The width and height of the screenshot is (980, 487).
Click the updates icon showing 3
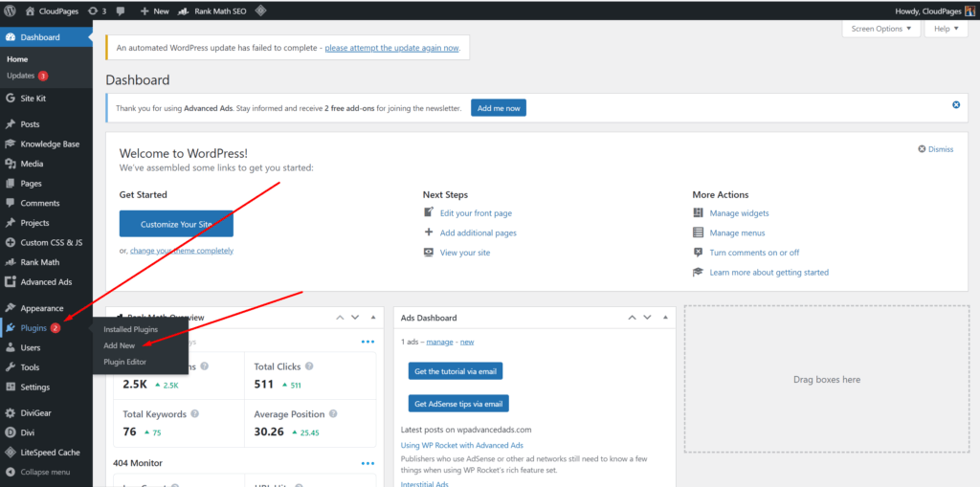(98, 11)
